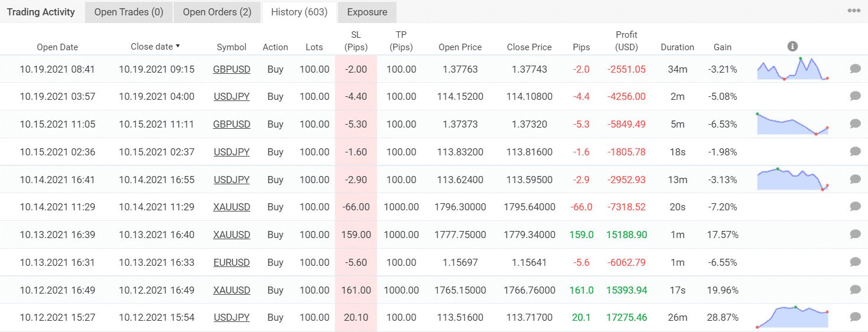Click open price 1.15697

point(460,262)
